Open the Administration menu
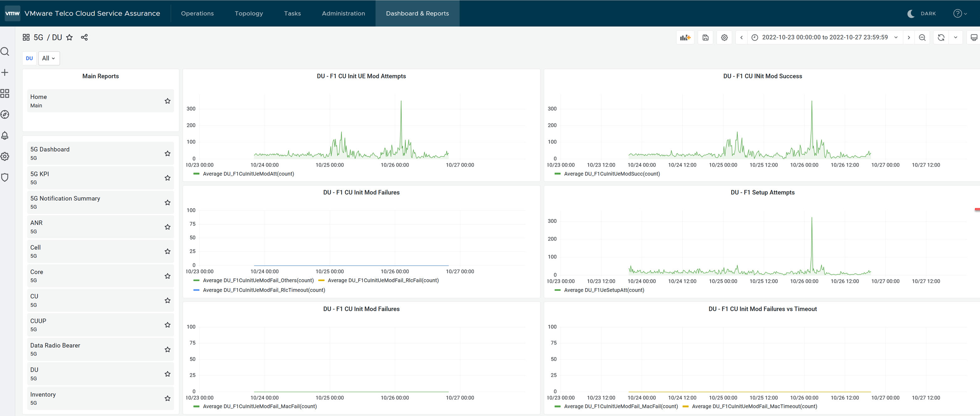Image resolution: width=980 pixels, height=416 pixels. 343,13
